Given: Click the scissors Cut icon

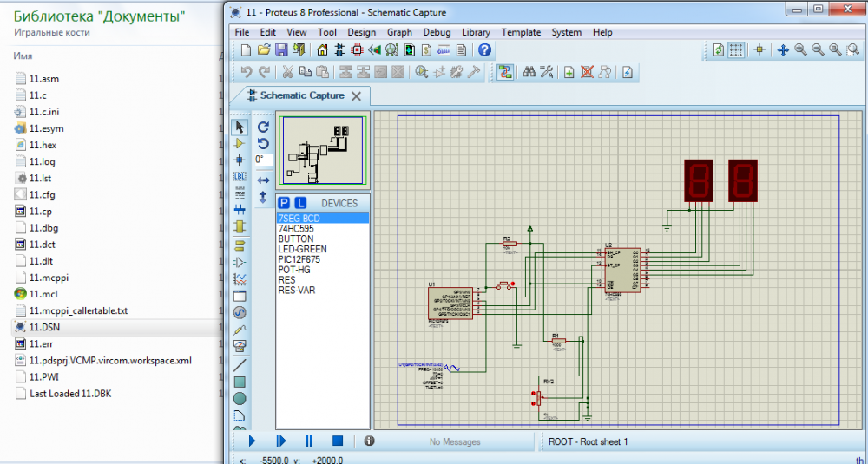Looking at the screenshot, I should [x=288, y=72].
